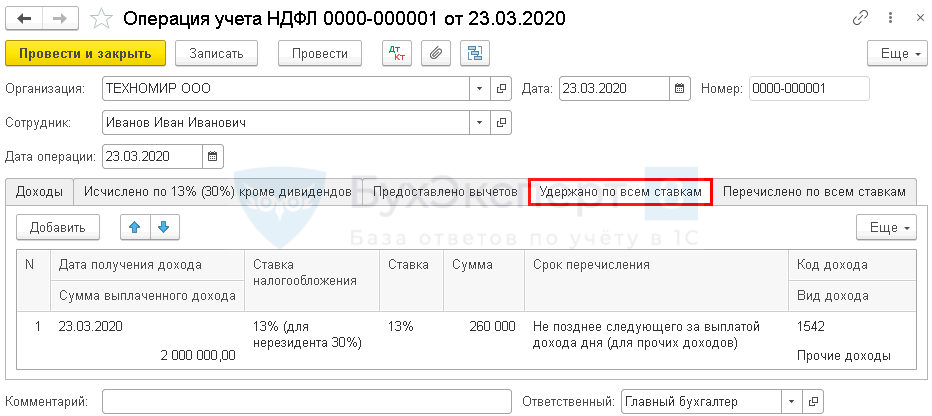The width and height of the screenshot is (932, 416).
Task: Expand the Сотрудник dropdown list
Action: click(480, 123)
